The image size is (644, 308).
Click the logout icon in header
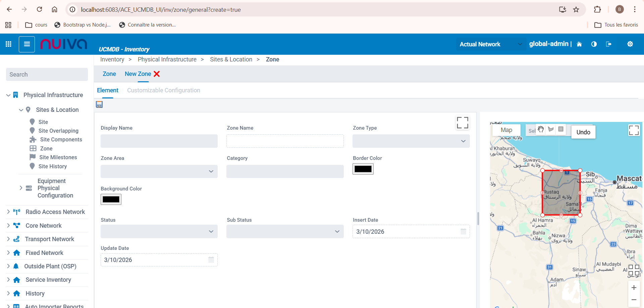coord(608,44)
